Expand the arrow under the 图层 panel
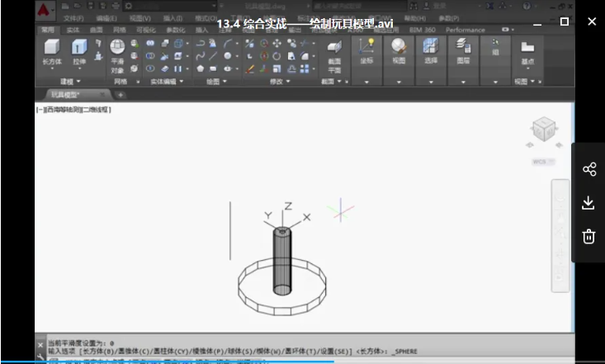The width and height of the screenshot is (605, 364). click(x=463, y=82)
